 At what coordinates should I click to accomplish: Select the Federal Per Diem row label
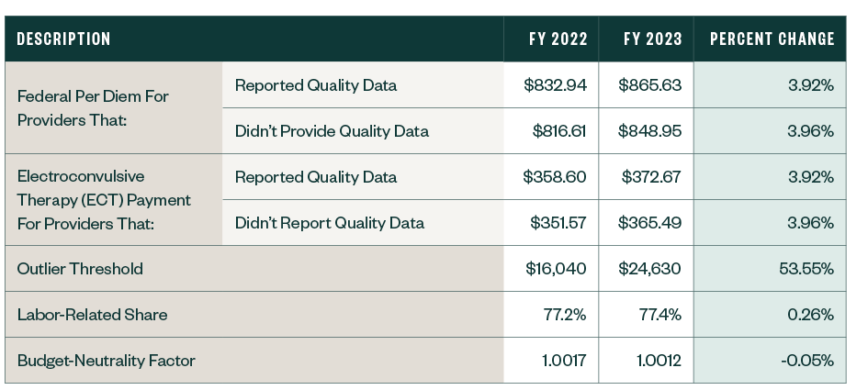click(x=94, y=107)
